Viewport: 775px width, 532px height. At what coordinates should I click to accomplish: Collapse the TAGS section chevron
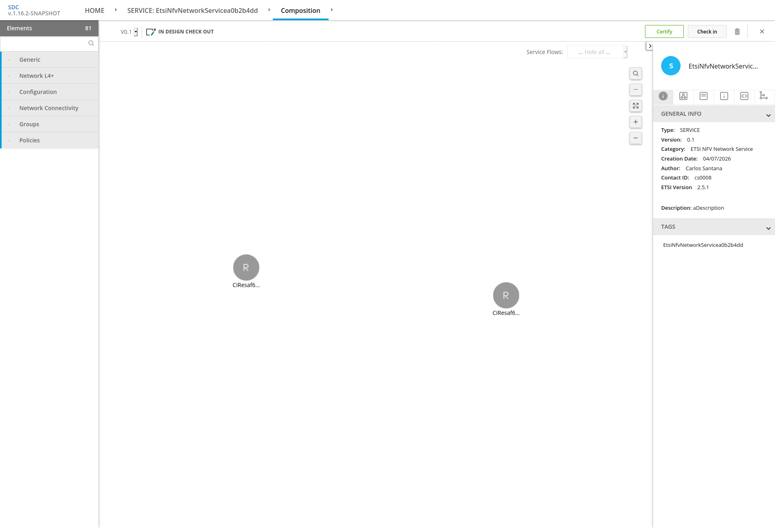768,228
